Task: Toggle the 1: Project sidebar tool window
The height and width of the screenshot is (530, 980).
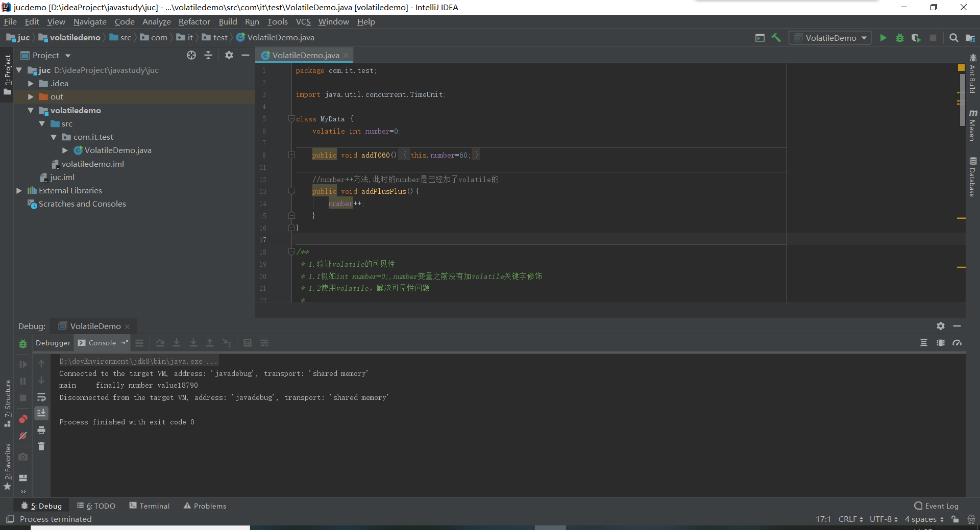Action: click(7, 74)
